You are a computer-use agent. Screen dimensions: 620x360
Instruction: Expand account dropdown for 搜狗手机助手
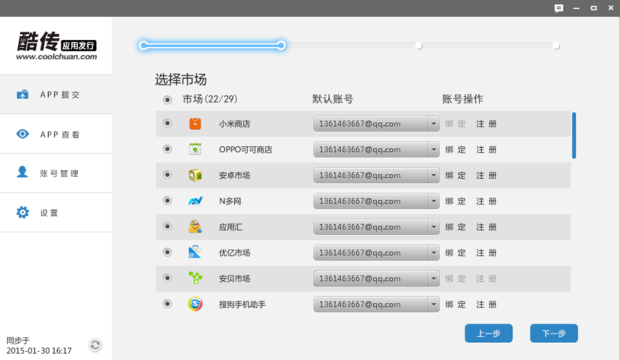pos(434,304)
